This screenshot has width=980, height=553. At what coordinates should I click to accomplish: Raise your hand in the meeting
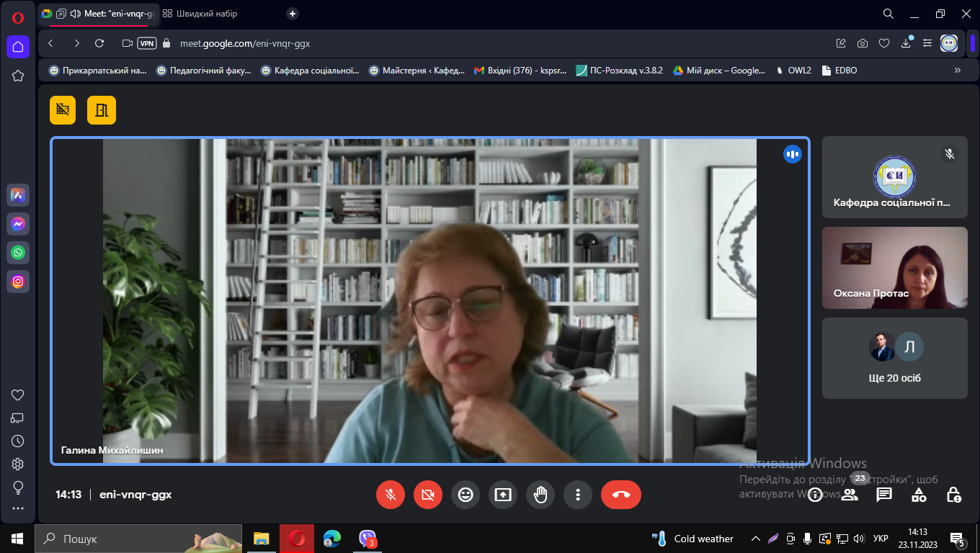tap(540, 495)
